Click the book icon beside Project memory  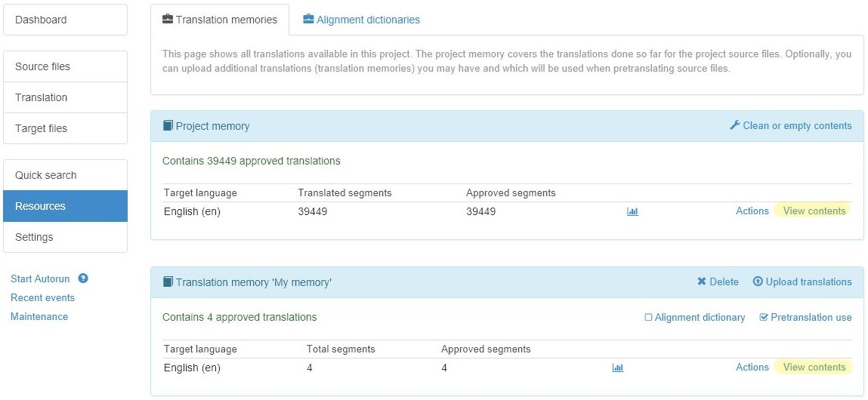168,126
